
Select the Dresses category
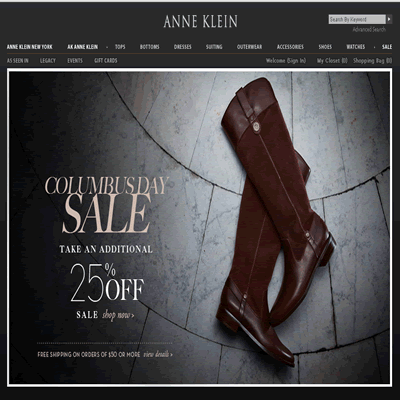click(183, 47)
